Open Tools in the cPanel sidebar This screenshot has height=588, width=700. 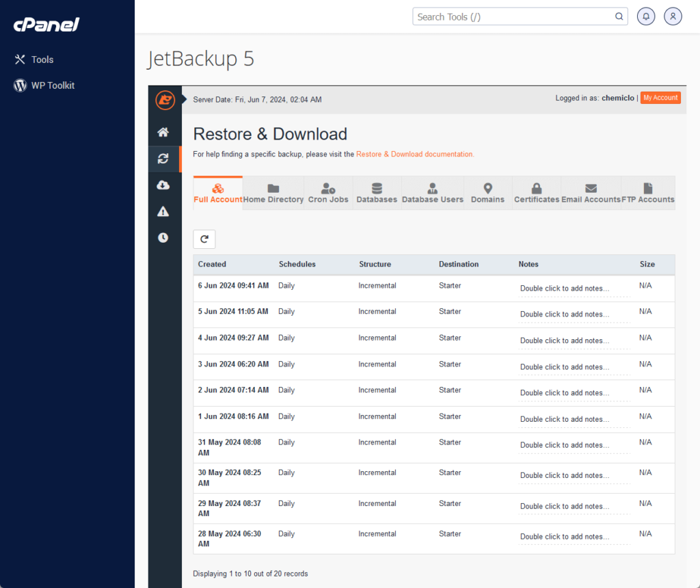[34, 59]
